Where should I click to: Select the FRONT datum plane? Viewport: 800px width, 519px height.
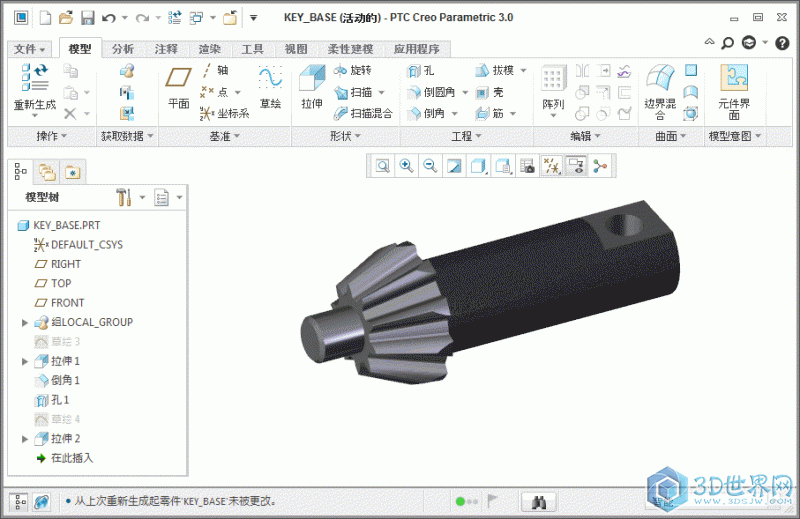(59, 303)
